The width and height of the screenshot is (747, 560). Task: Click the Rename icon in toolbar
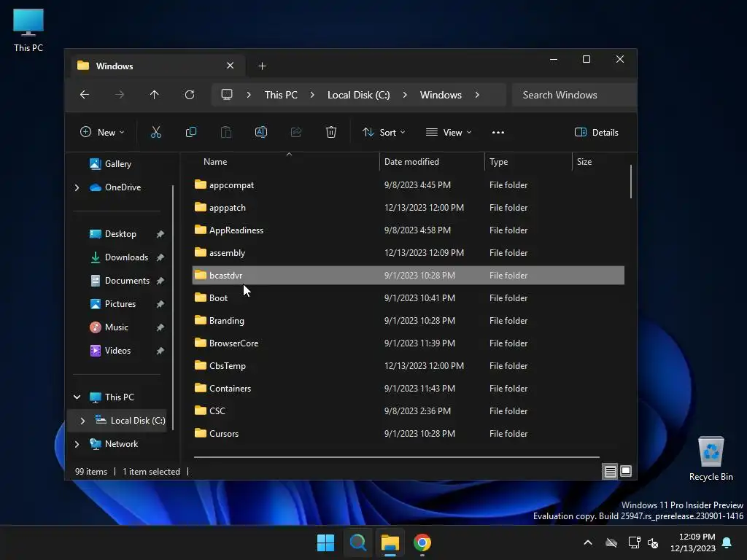click(x=261, y=133)
